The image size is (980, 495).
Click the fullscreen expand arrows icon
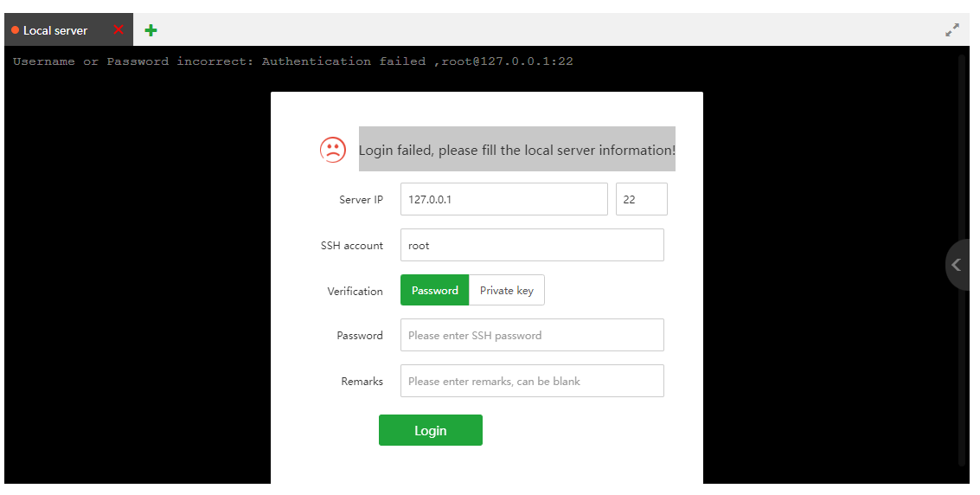click(952, 30)
